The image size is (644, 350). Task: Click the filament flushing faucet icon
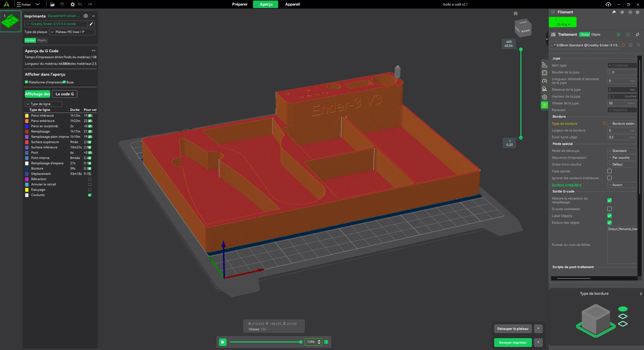614,12
